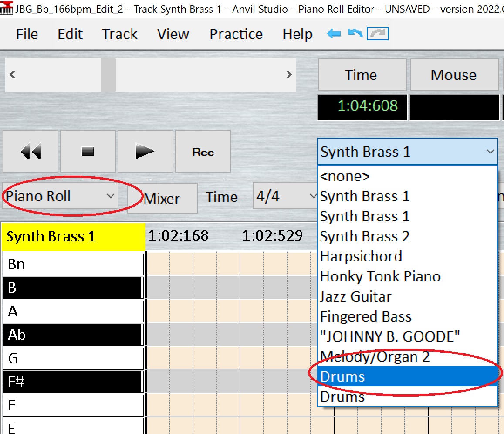Open the Practice menu
The width and height of the screenshot is (504, 434).
click(x=236, y=34)
